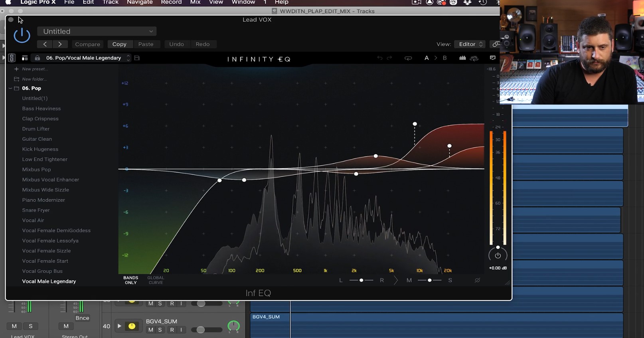Screen dimensions: 644x338
Task: Solo the Lead VOX channel strip
Action: coord(30,326)
